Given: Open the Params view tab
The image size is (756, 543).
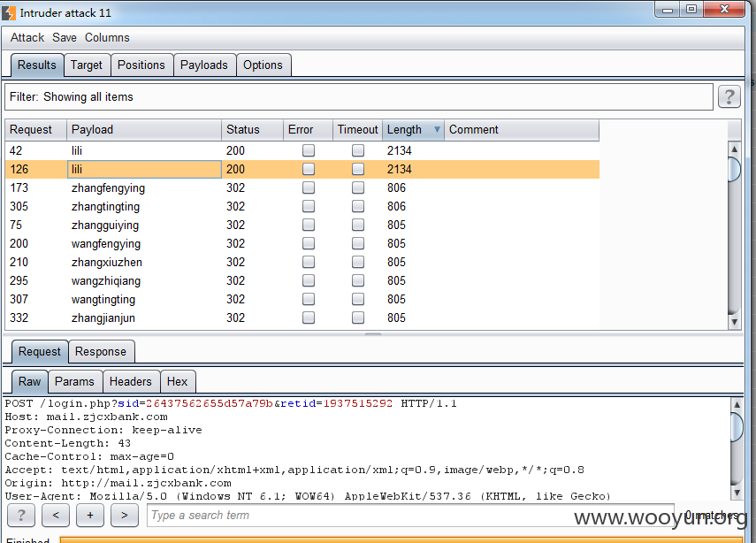Looking at the screenshot, I should click(75, 381).
